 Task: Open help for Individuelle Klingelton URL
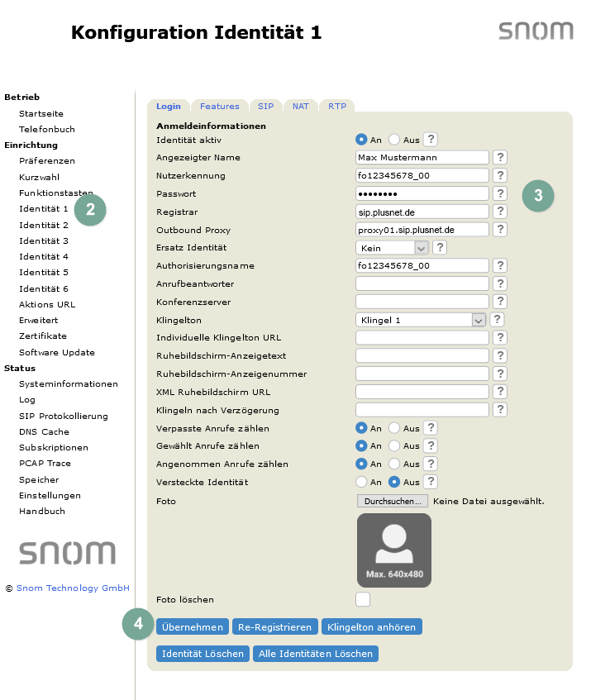[x=500, y=337]
